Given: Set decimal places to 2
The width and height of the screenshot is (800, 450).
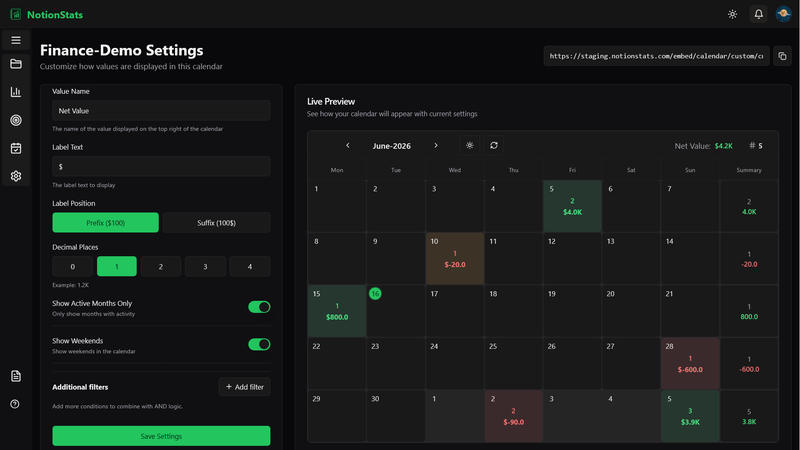Looking at the screenshot, I should 161,266.
